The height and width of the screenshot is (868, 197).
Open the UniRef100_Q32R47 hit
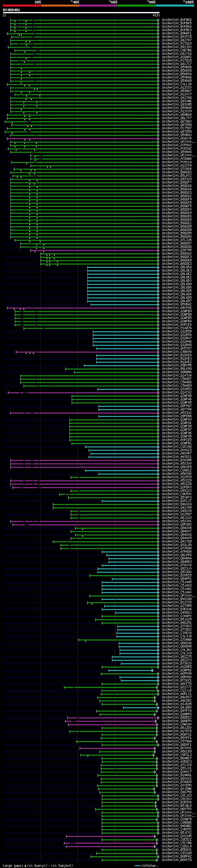click(x=176, y=338)
